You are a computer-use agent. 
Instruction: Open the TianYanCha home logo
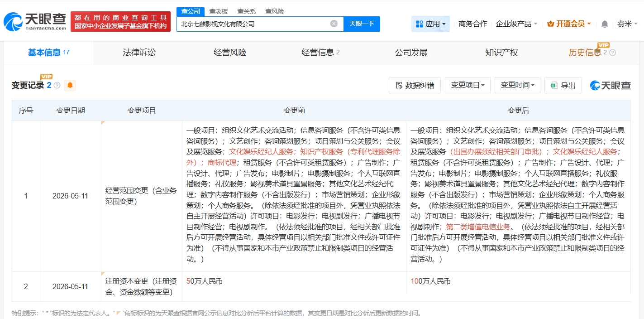point(35,21)
